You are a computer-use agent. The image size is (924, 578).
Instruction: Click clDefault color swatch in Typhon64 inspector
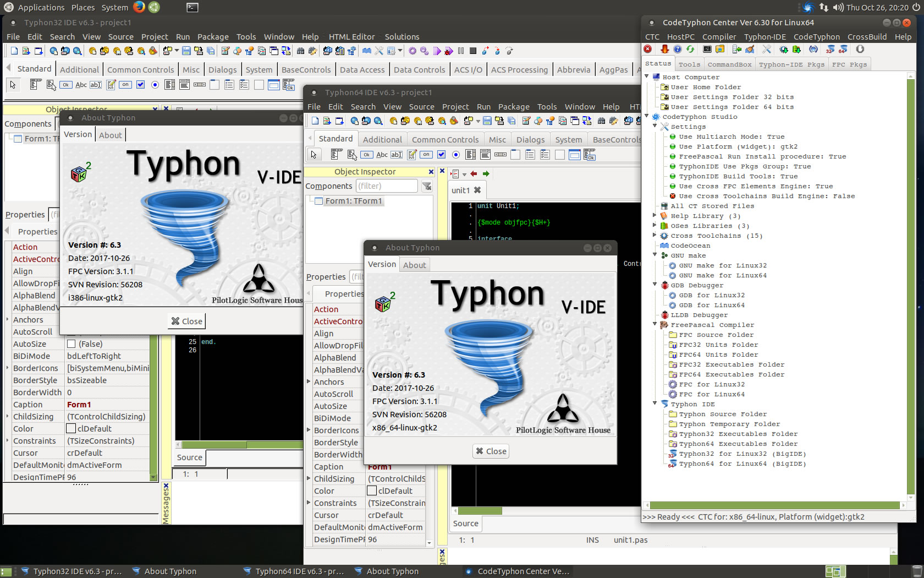tap(372, 491)
